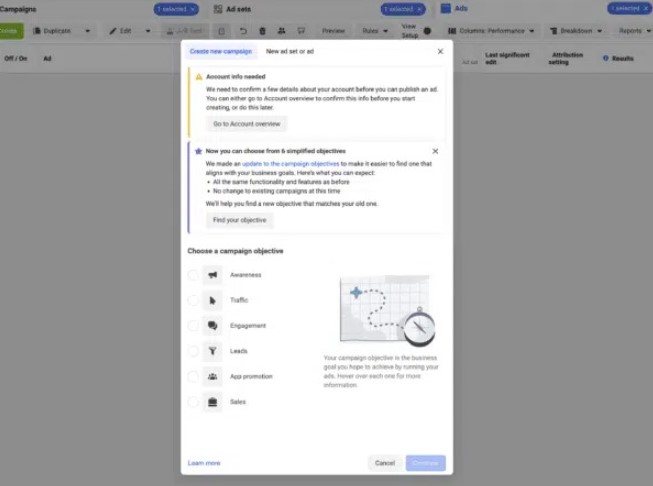
Task: Click the trash delete icon
Action: pos(262,31)
